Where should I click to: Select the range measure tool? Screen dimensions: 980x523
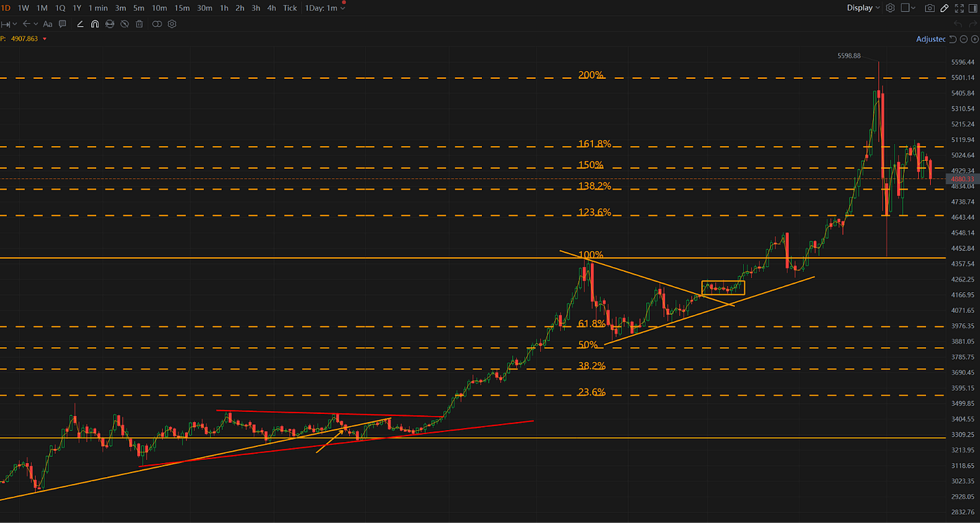pyautogui.click(x=5, y=24)
